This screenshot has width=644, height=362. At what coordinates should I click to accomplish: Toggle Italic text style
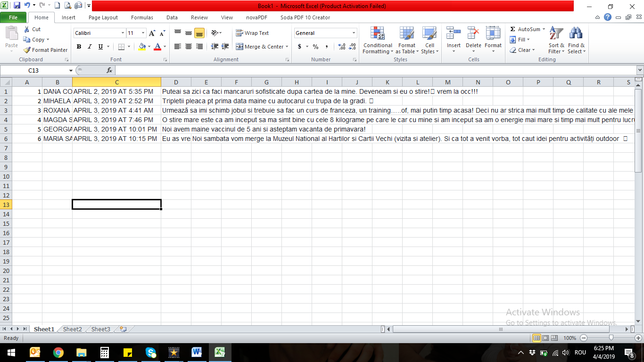pos(90,47)
